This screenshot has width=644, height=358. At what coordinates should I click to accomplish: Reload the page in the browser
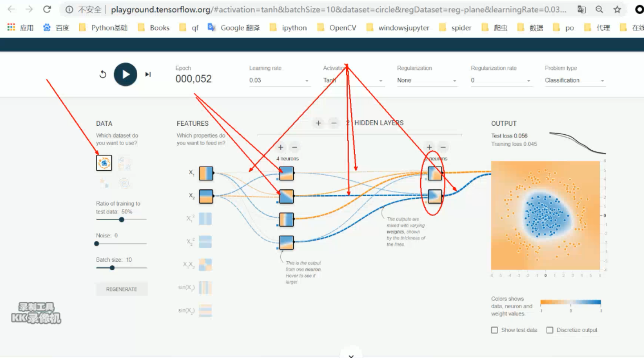[x=47, y=9]
